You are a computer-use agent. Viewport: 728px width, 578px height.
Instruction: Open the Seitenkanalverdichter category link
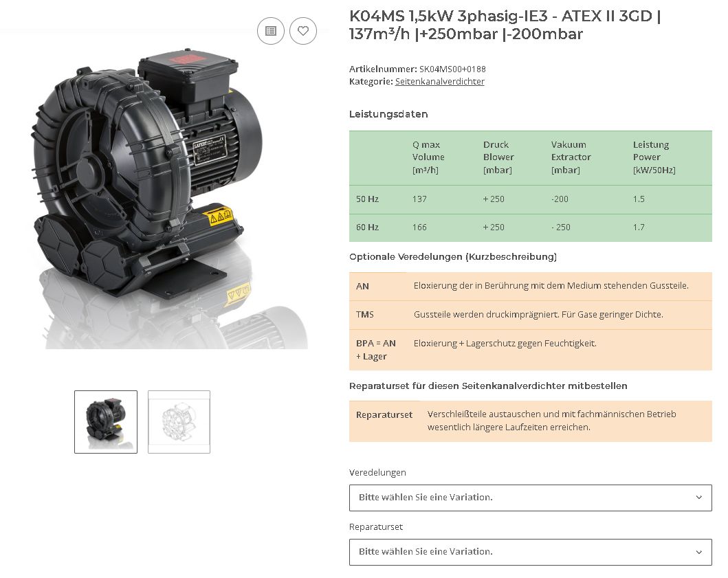439,82
